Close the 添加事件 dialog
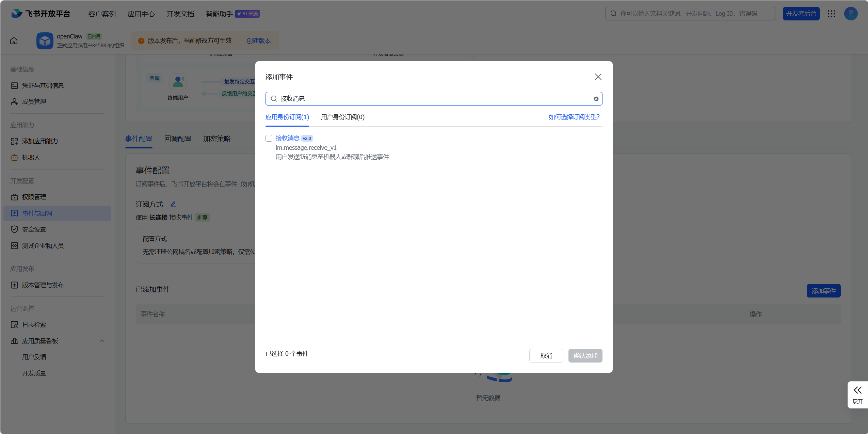This screenshot has height=434, width=868. [x=598, y=77]
